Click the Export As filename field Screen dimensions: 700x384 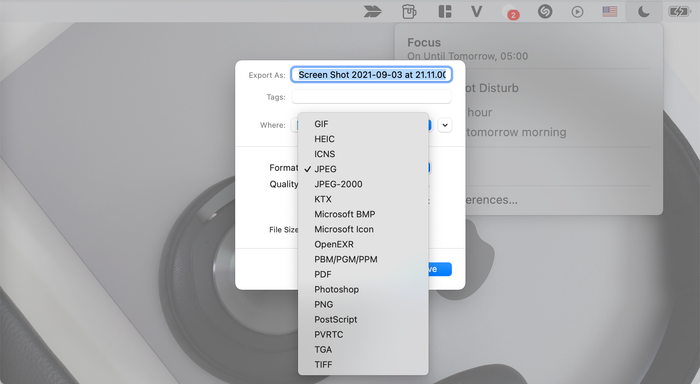click(x=371, y=75)
